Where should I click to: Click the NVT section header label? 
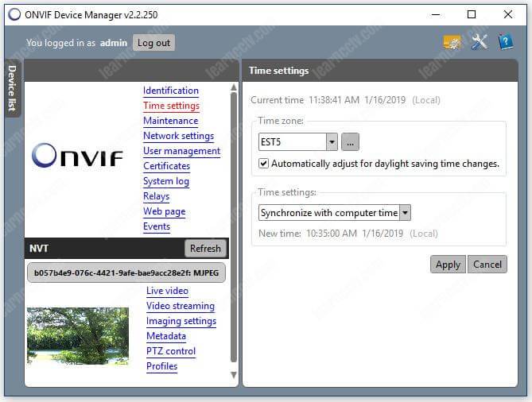click(39, 248)
